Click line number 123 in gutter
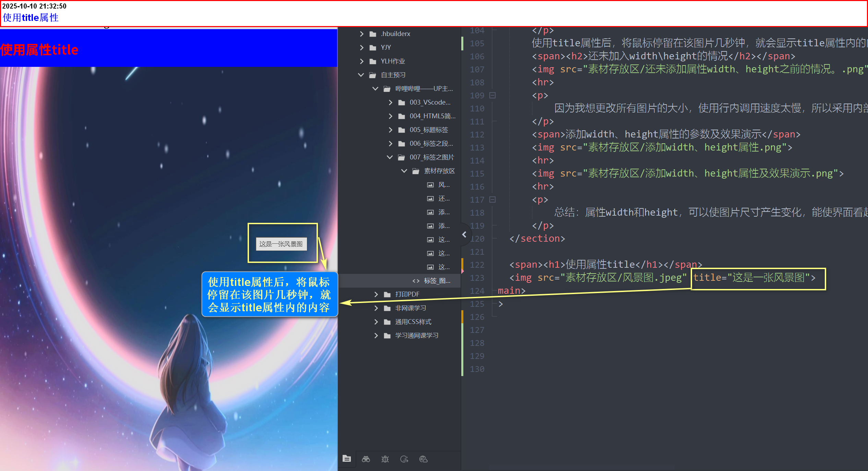Viewport: 868px width, 471px height. 477,278
